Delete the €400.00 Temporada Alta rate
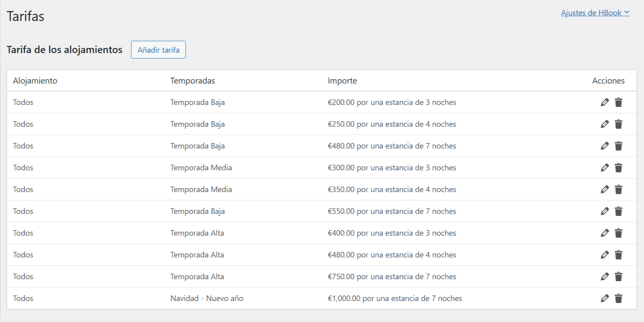644x322 pixels. pos(618,233)
